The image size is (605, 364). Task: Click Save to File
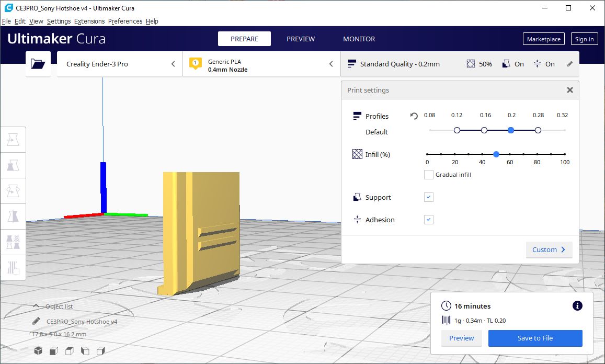[535, 338]
